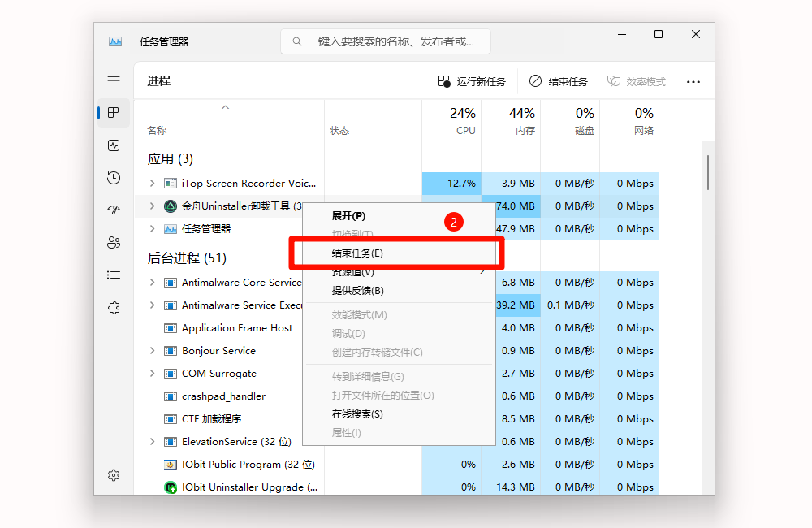The height and width of the screenshot is (528, 812).
Task: Click the three-dot more options button
Action: [x=693, y=81]
